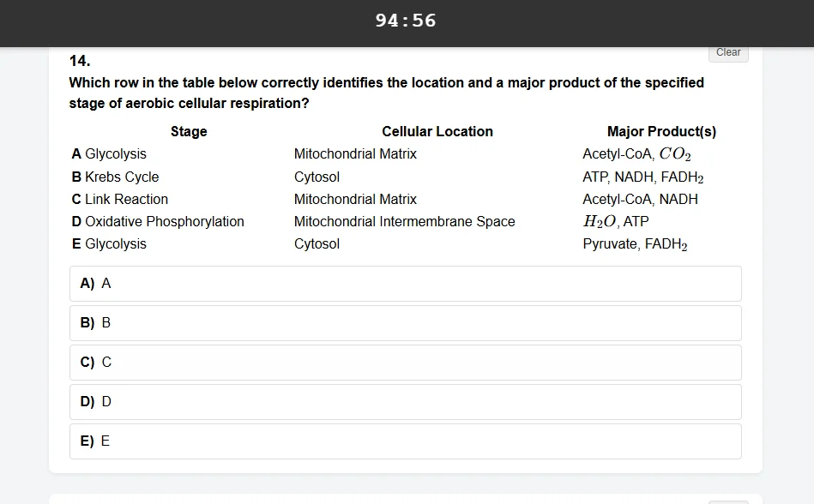Click the Acetyl-CoA, CO2 product cell

(x=636, y=154)
